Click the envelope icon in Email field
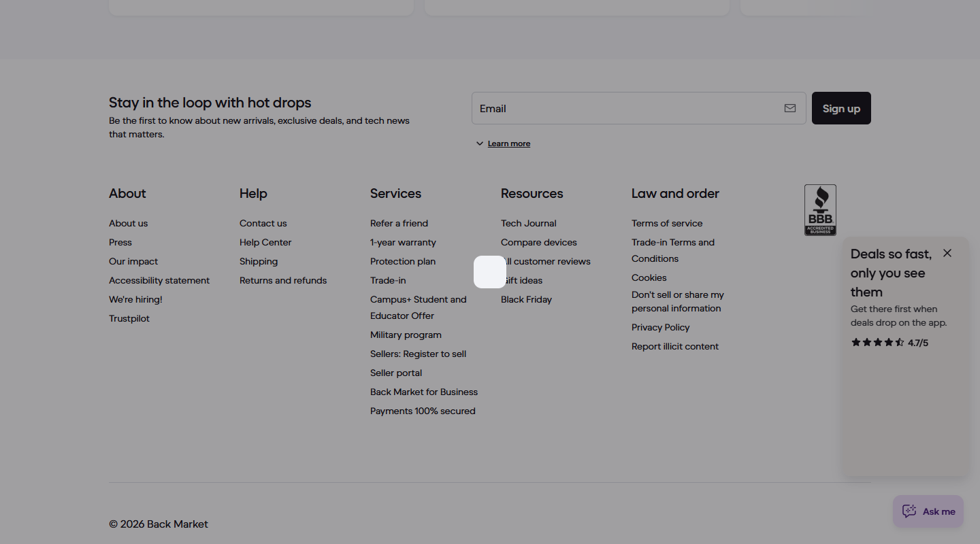This screenshot has height=544, width=980. point(790,108)
